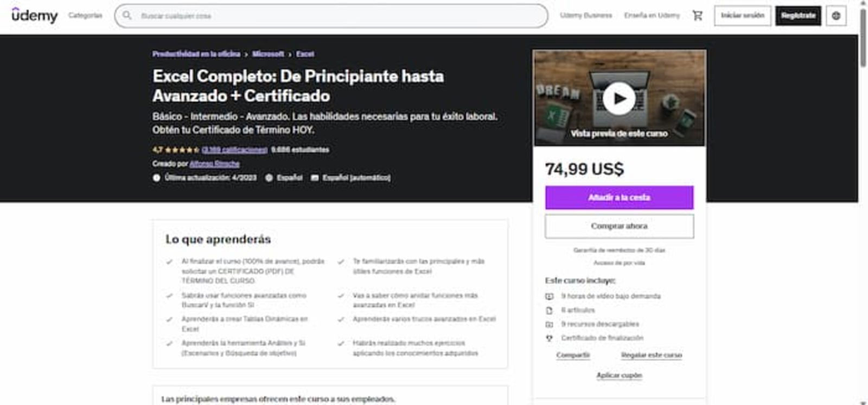Screen dimensions: 868x405
Task: Click the Iniciar sesión button
Action: click(742, 16)
